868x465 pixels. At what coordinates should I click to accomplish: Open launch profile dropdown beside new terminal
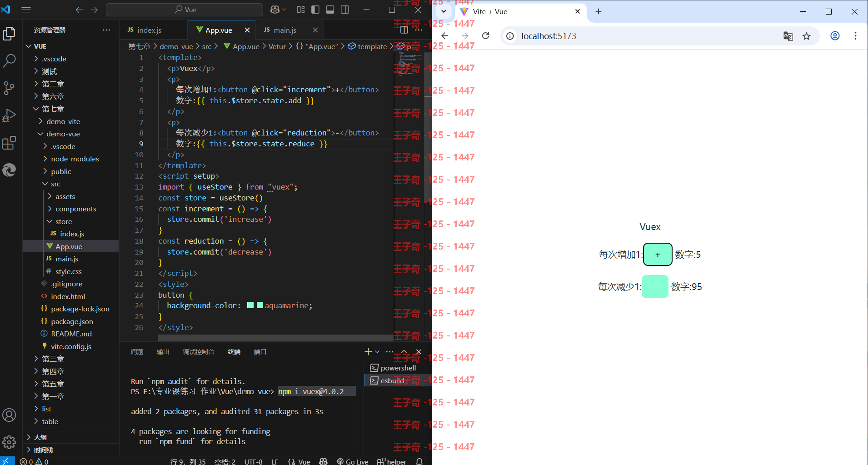point(377,351)
